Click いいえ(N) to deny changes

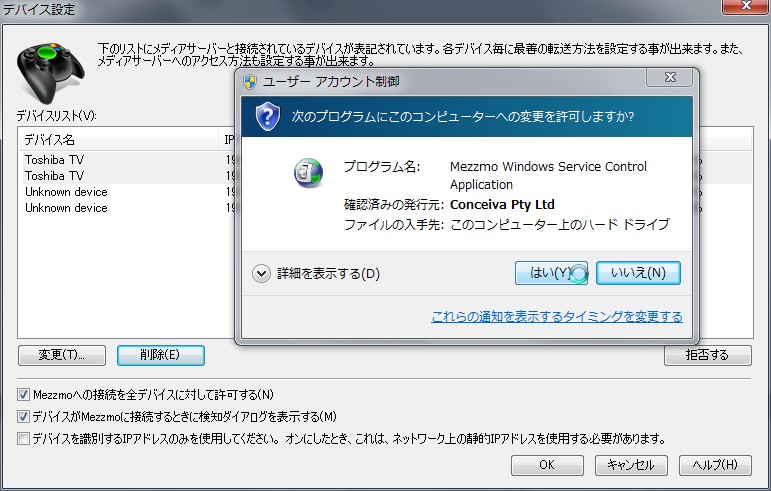tap(638, 273)
